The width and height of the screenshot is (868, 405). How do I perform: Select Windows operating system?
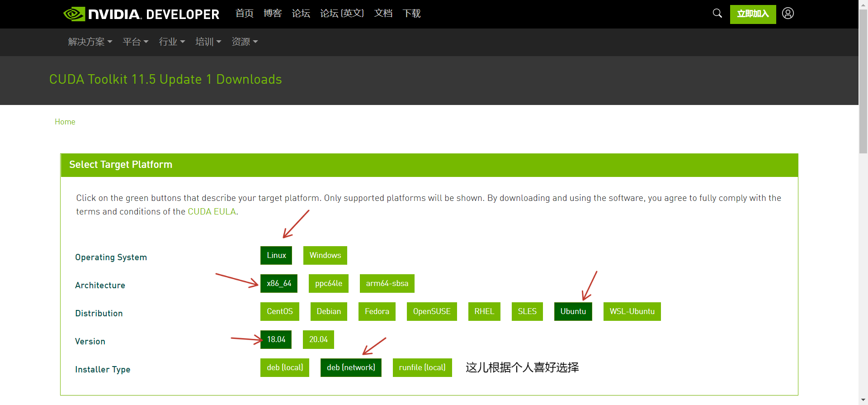[325, 255]
